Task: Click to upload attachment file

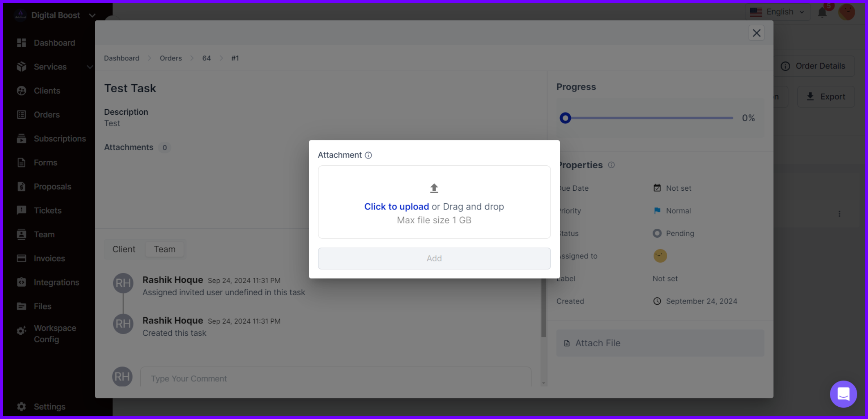Action: 396,207
